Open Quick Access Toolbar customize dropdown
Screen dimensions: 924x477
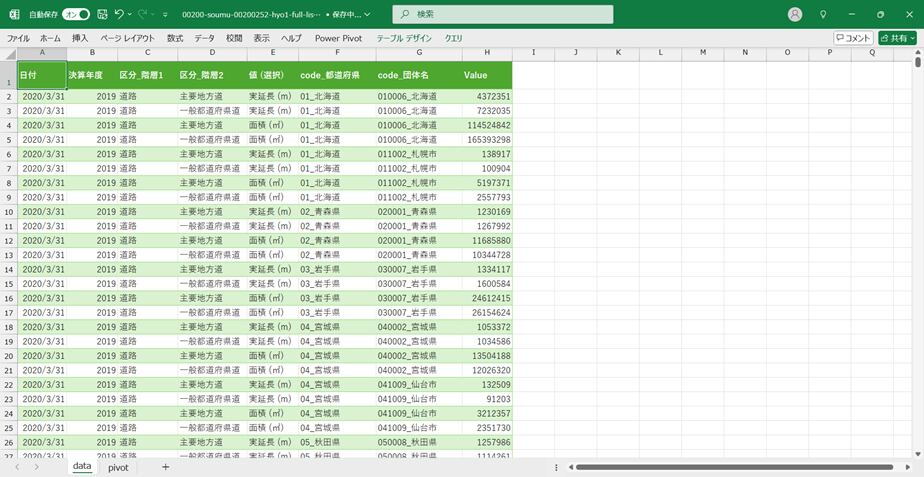pos(167,14)
